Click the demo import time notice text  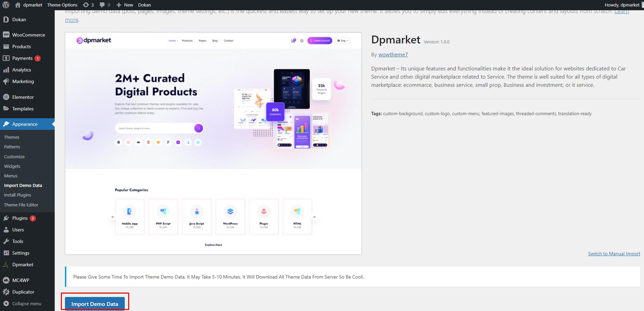coord(219,277)
